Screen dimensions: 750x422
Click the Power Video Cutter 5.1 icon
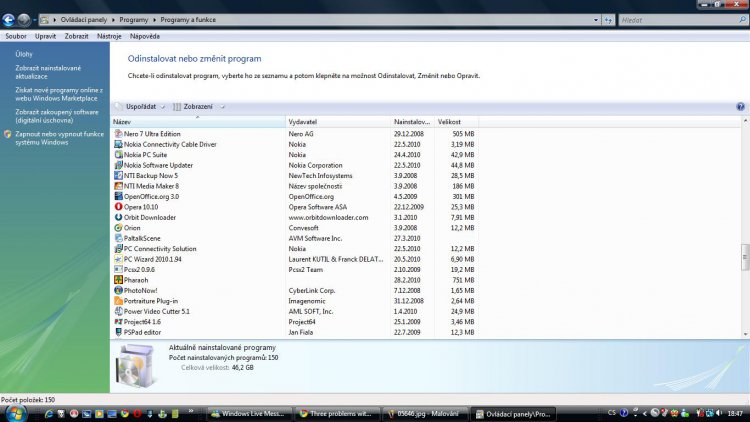point(118,311)
